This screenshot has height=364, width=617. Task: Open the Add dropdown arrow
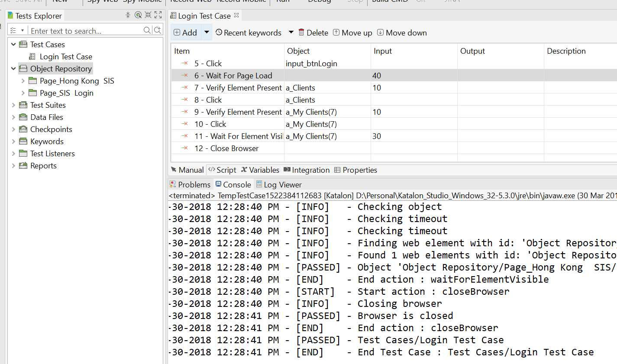[207, 32]
